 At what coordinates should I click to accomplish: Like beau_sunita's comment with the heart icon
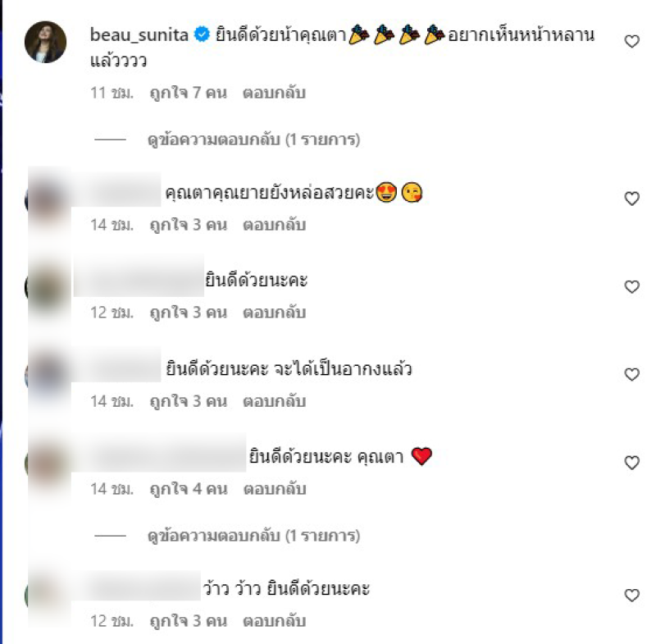point(631,41)
